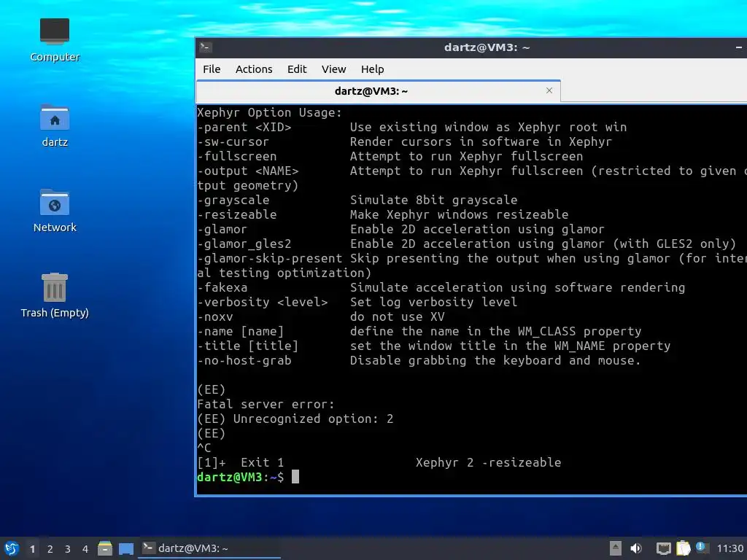Open the dartz home folder icon
This screenshot has width=747, height=560.
[x=54, y=125]
